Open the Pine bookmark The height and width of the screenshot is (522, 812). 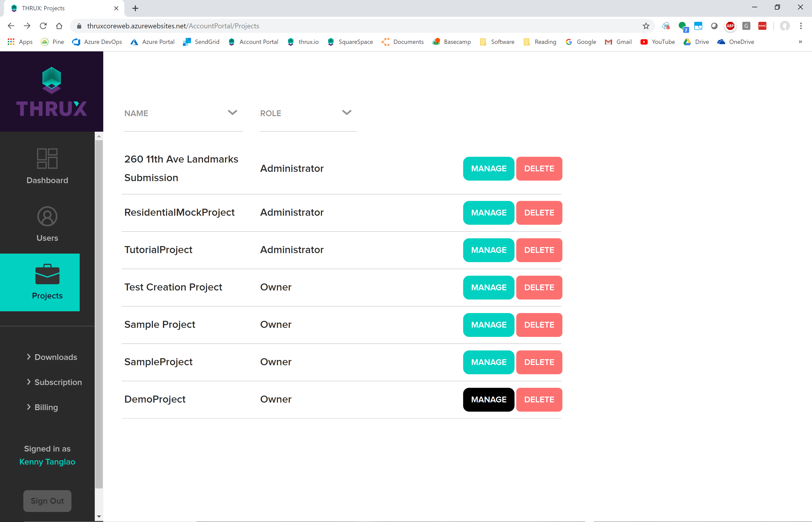click(x=52, y=42)
